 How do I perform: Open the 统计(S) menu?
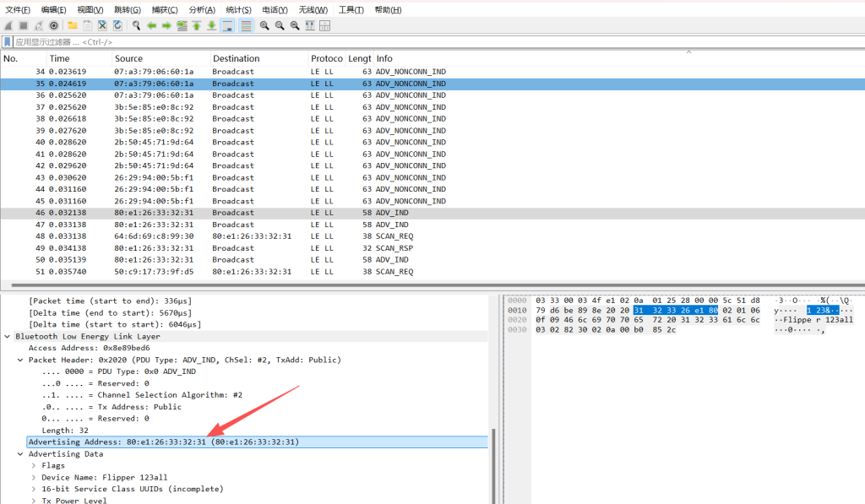coord(238,9)
